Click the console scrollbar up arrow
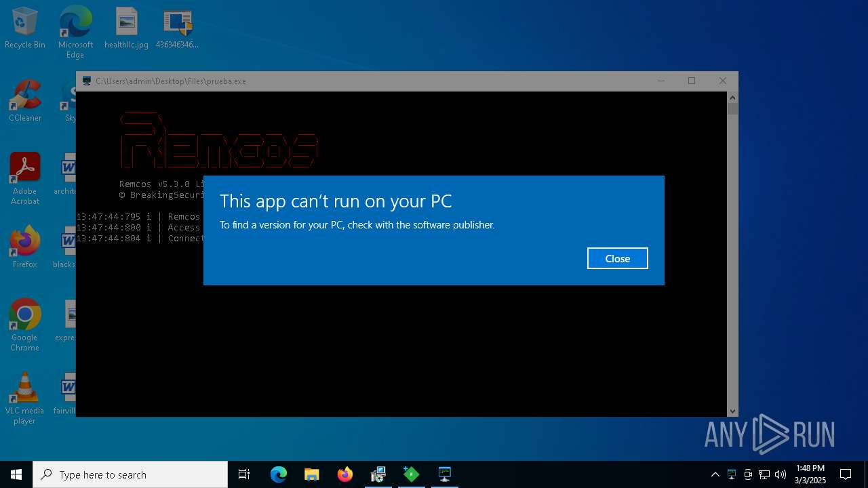 [x=732, y=98]
